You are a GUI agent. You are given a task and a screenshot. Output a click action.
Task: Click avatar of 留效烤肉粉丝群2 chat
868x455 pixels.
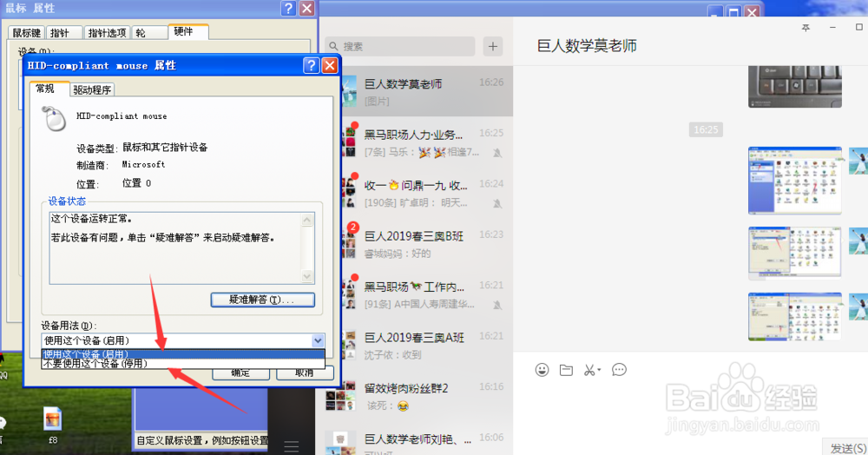point(340,396)
